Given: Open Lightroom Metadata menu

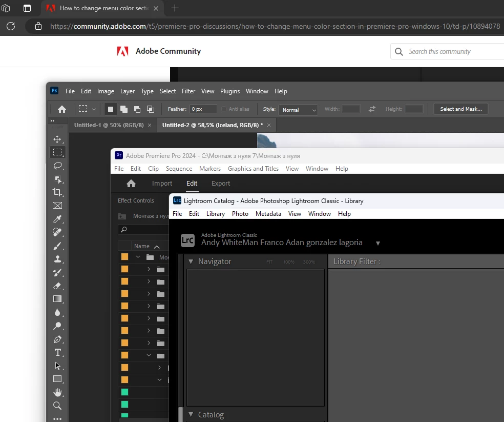Looking at the screenshot, I should (268, 214).
